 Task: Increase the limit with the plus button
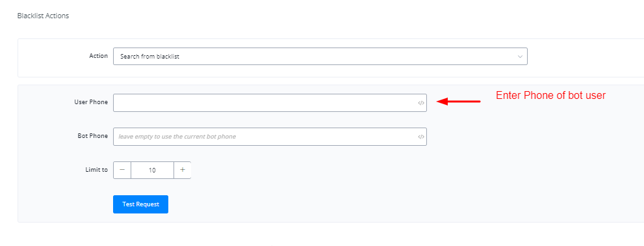(183, 170)
